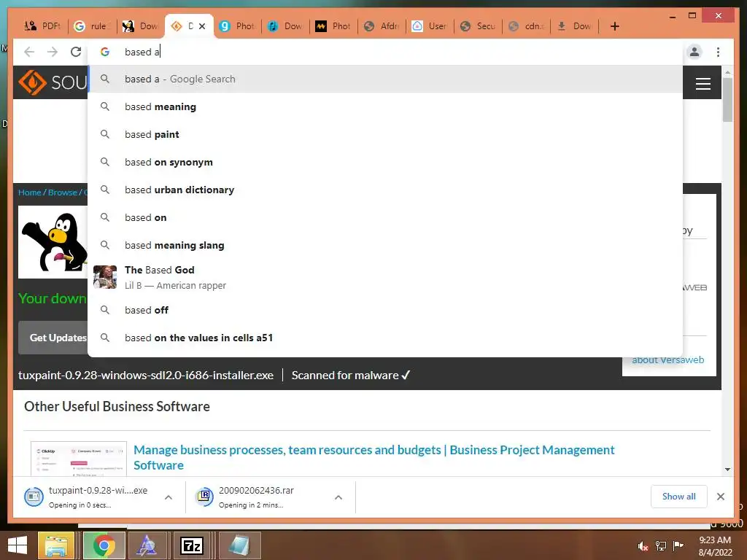Open the 'Secu' tab
Viewport: 747px width, 560px height.
pos(478,26)
